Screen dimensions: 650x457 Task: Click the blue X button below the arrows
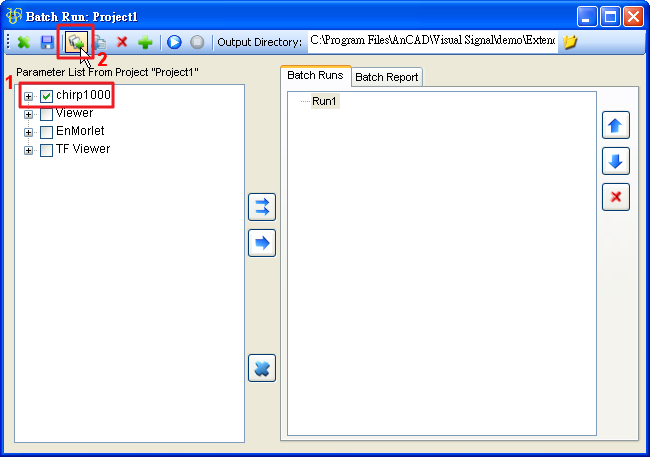point(261,368)
